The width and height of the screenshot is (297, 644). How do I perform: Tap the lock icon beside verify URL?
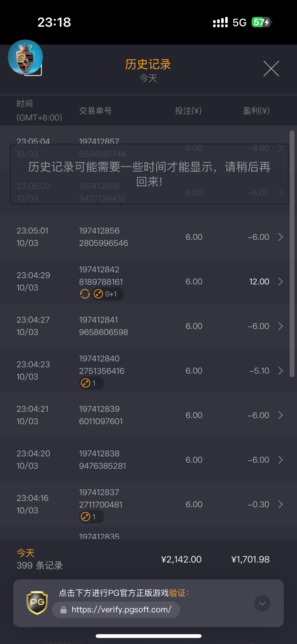coord(63,610)
